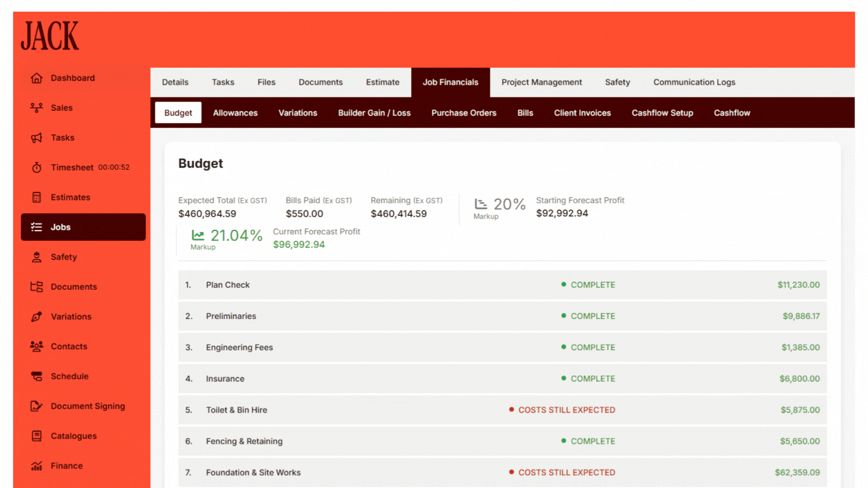The width and height of the screenshot is (868, 488).
Task: Click the JACK logo
Action: click(50, 36)
